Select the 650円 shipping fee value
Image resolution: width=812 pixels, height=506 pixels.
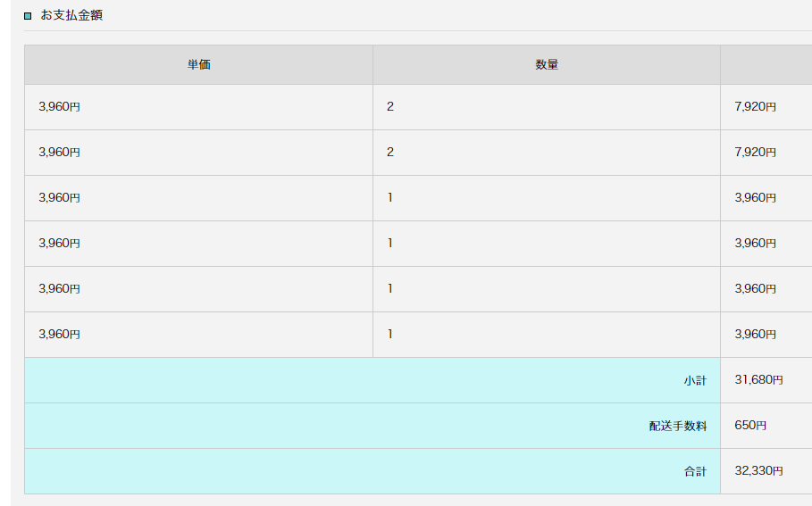[x=750, y=426]
